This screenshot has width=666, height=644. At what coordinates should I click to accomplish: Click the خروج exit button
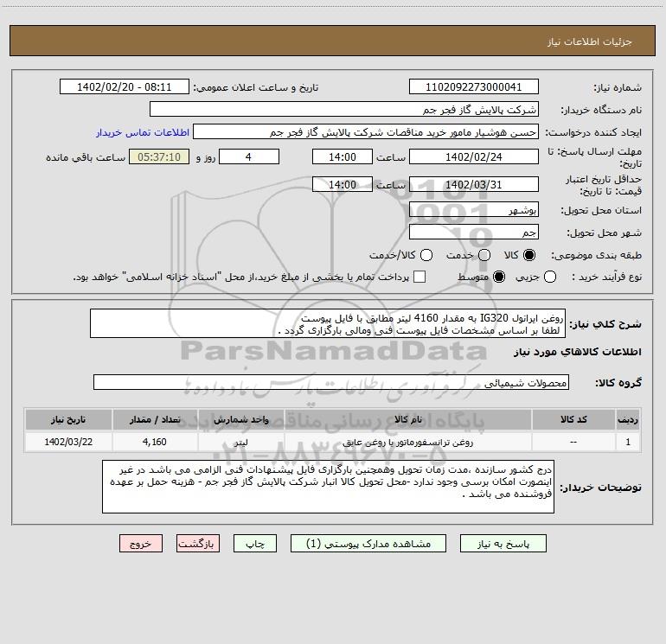coord(141,544)
